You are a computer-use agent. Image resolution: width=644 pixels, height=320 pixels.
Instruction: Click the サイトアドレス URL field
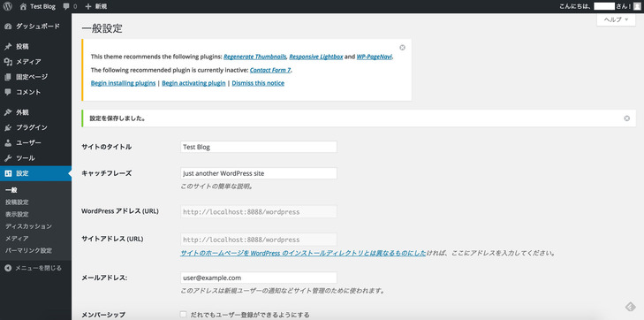pos(259,240)
